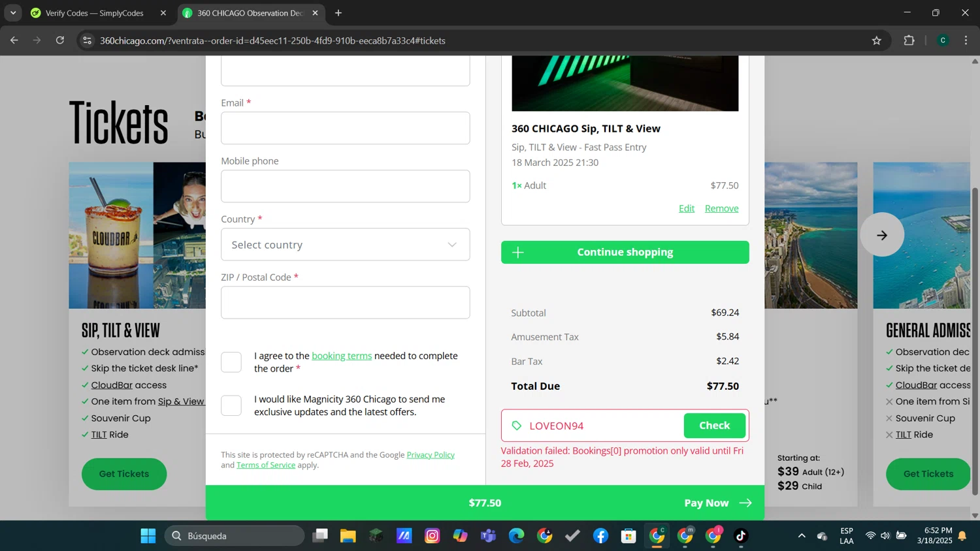Open the Sip & View link
This screenshot has width=980, height=551.
click(x=181, y=401)
